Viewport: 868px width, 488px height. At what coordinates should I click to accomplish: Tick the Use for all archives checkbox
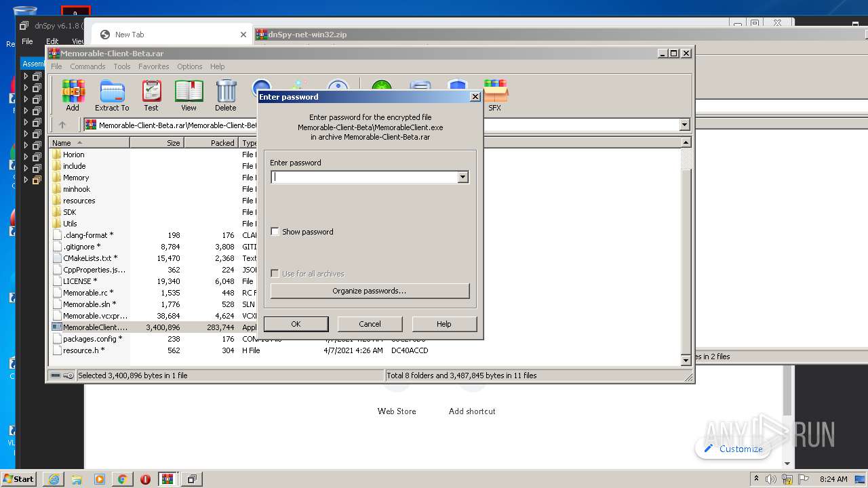(275, 274)
